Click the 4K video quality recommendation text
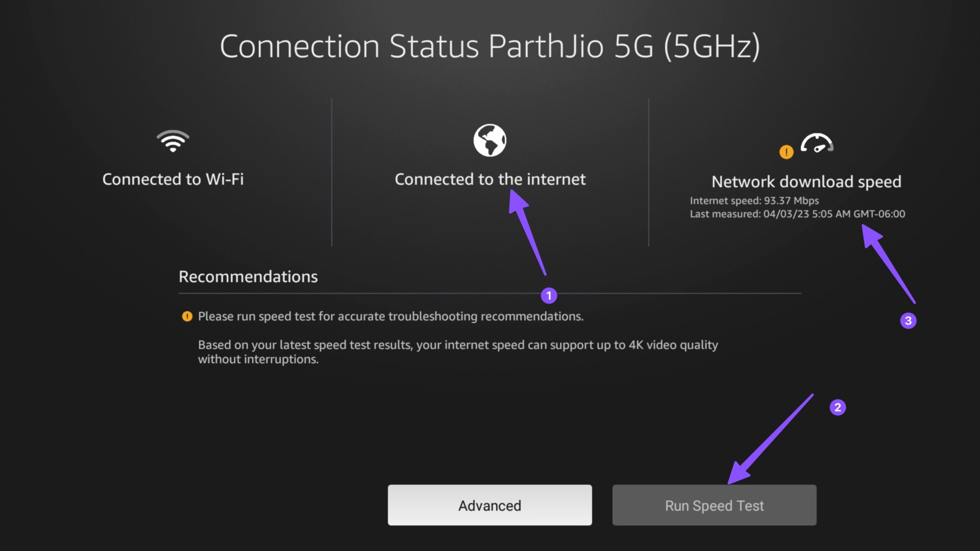 click(x=458, y=352)
